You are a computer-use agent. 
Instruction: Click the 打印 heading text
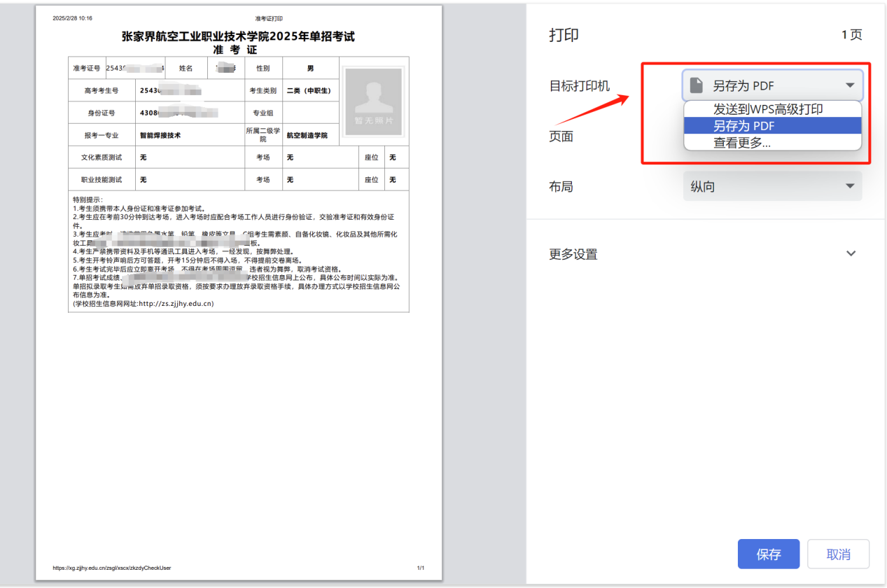point(564,36)
